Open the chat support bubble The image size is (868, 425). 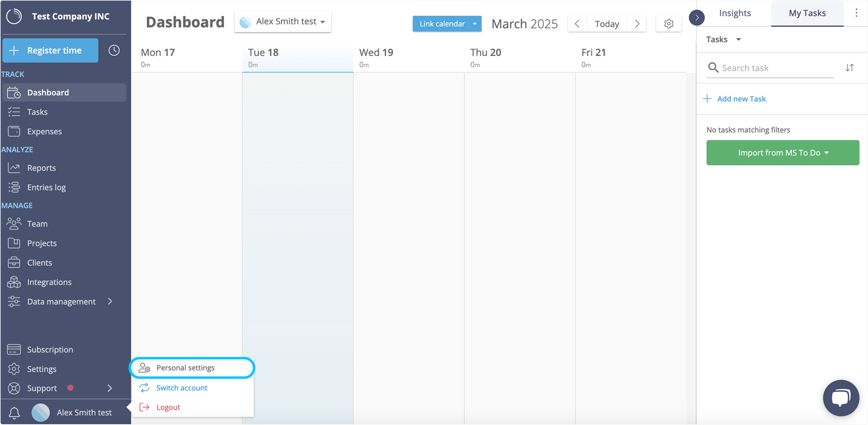(x=841, y=398)
